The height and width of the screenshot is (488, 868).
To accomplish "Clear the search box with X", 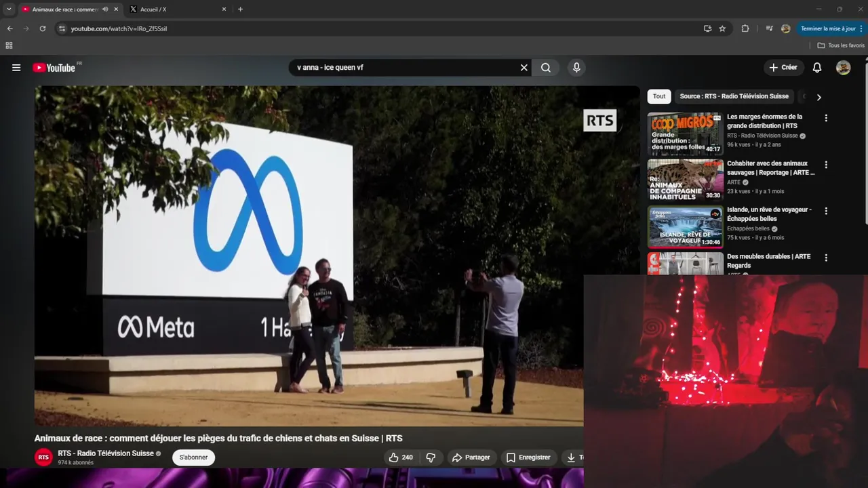I will 524,68.
